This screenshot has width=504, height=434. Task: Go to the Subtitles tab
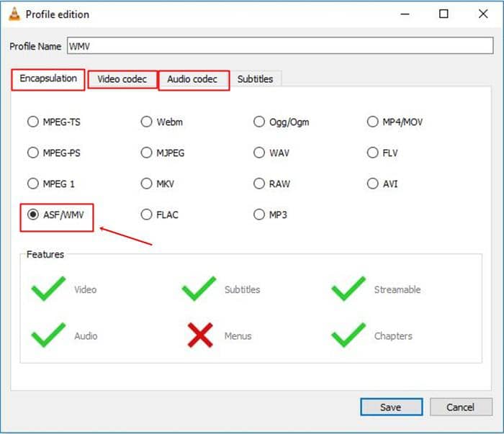[255, 79]
